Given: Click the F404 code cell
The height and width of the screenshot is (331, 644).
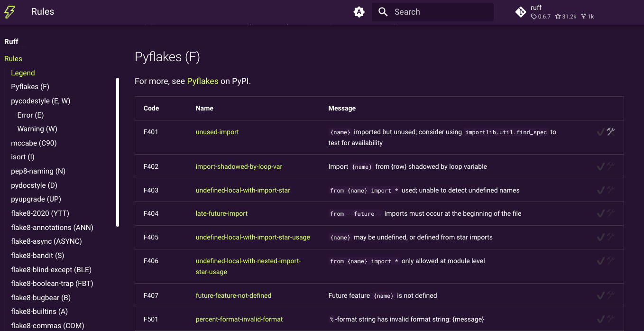Looking at the screenshot, I should click(x=151, y=213).
